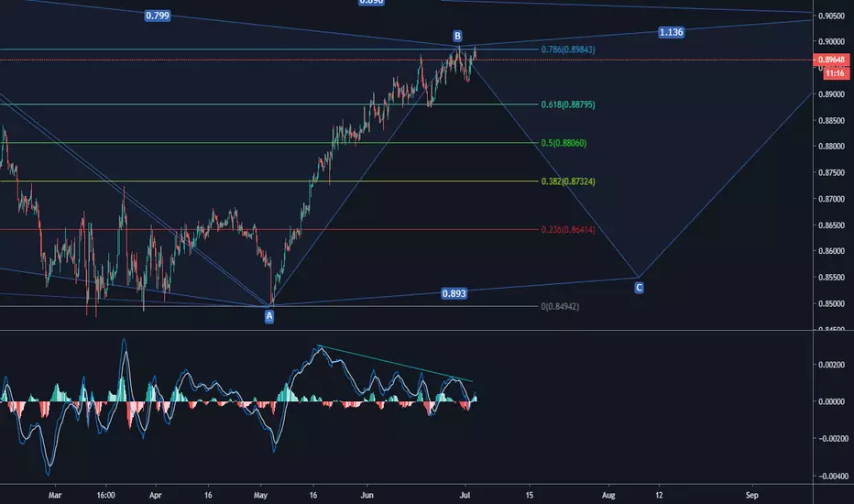The width and height of the screenshot is (854, 504).
Task: Click the harmonic pattern point C label
Action: [x=639, y=287]
